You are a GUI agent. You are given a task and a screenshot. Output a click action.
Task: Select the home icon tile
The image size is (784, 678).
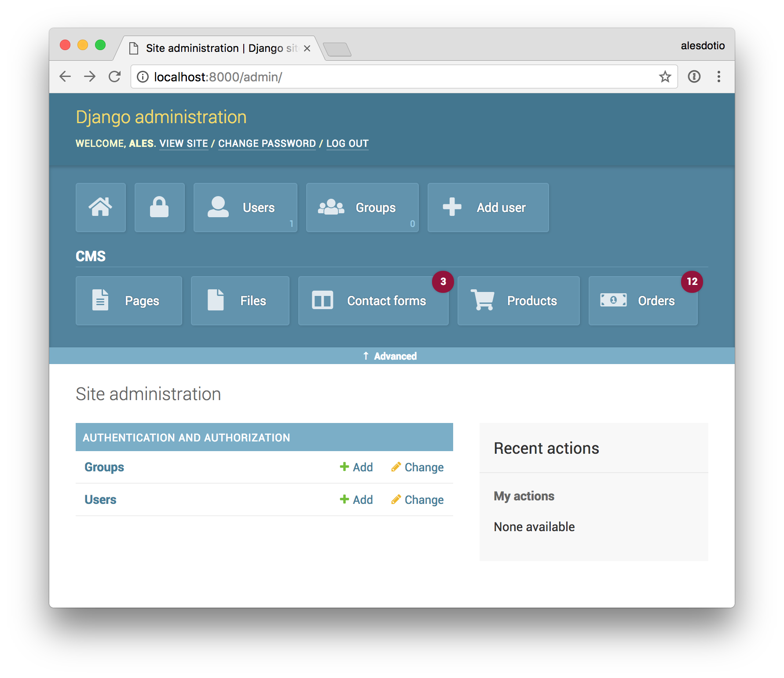click(x=100, y=207)
